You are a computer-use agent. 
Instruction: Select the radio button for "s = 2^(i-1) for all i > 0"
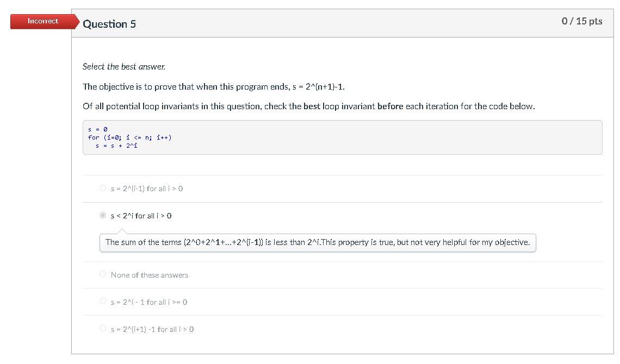click(103, 188)
